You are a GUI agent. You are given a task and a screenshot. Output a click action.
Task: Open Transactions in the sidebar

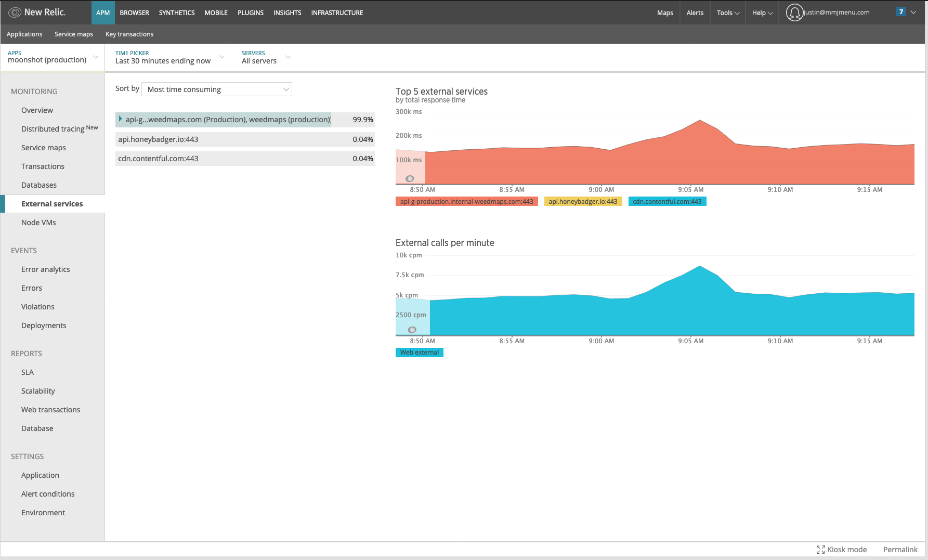tap(43, 166)
